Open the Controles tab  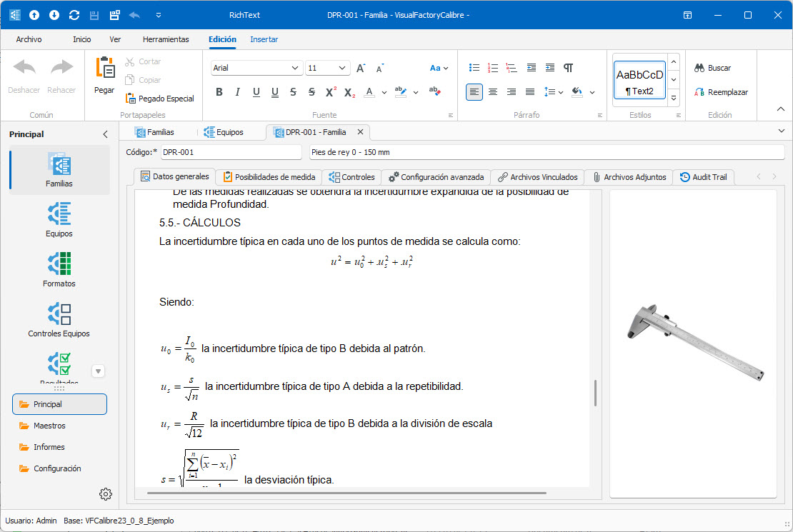tap(351, 177)
